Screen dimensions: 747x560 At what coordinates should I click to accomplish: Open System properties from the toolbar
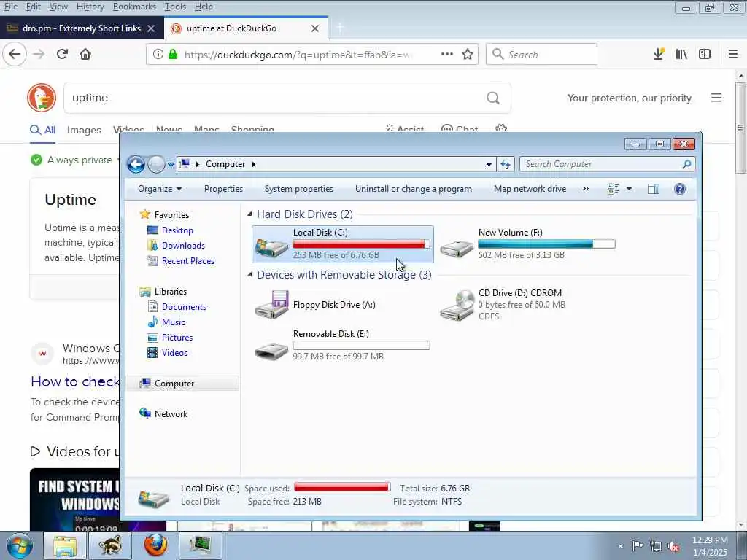(x=298, y=189)
